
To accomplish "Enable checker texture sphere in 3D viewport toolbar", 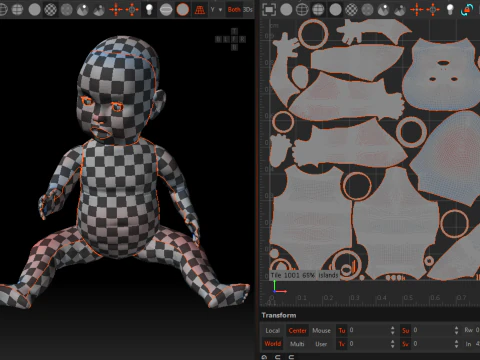I will 50,10.
